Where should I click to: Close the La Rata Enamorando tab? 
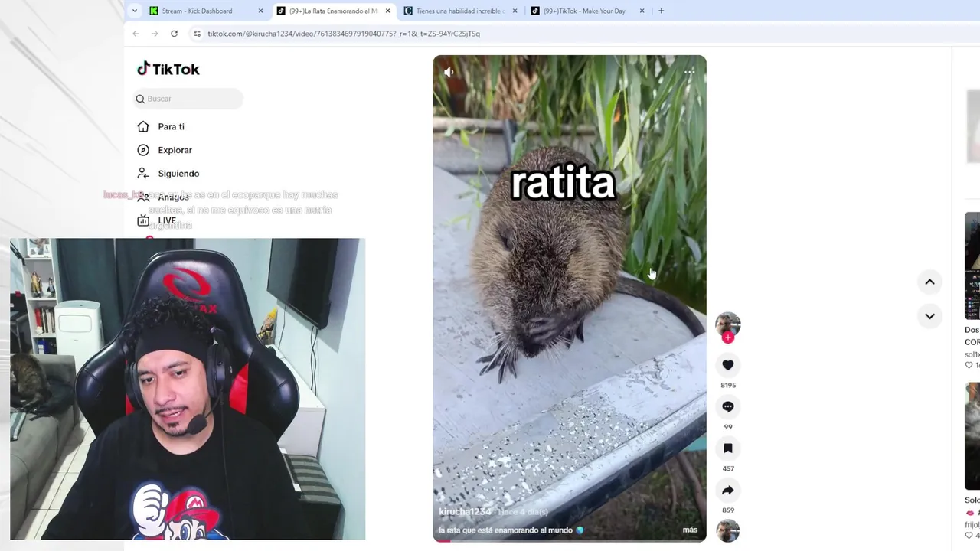tap(387, 11)
